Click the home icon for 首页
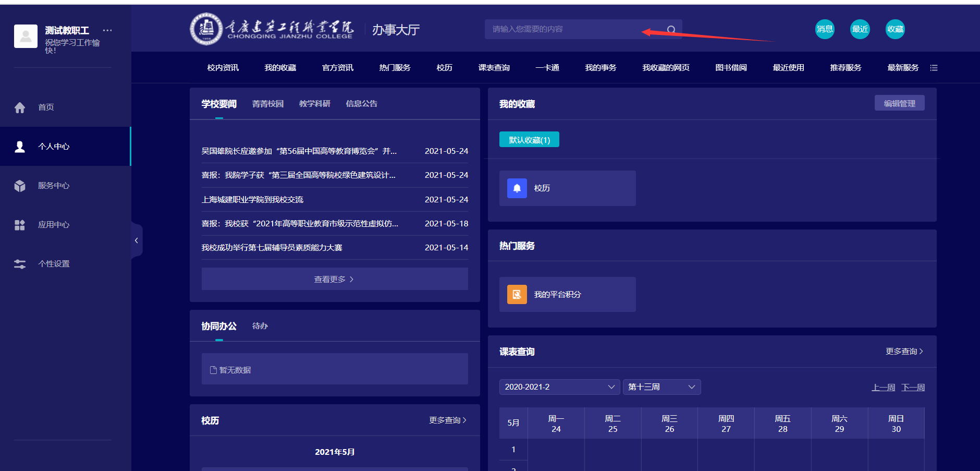Image resolution: width=980 pixels, height=471 pixels. [x=20, y=107]
